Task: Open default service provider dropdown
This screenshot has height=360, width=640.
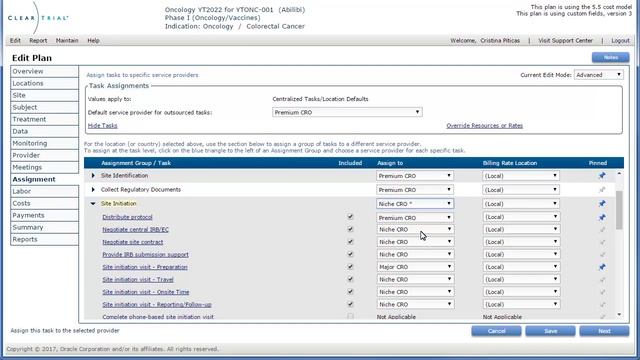Action: (347, 112)
